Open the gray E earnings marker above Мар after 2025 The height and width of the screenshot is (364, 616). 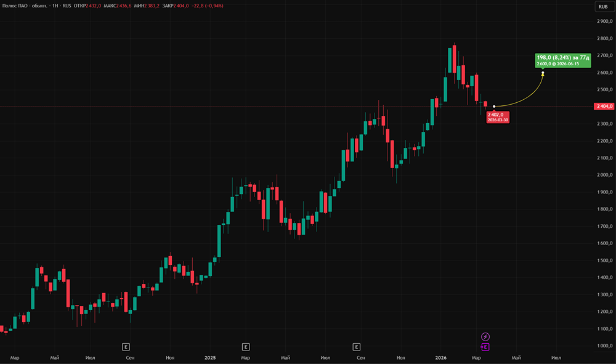pyautogui.click(x=246, y=347)
